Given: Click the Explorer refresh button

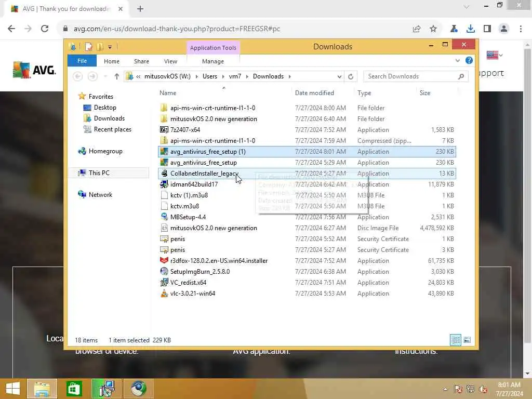Looking at the screenshot, I should pyautogui.click(x=351, y=76).
